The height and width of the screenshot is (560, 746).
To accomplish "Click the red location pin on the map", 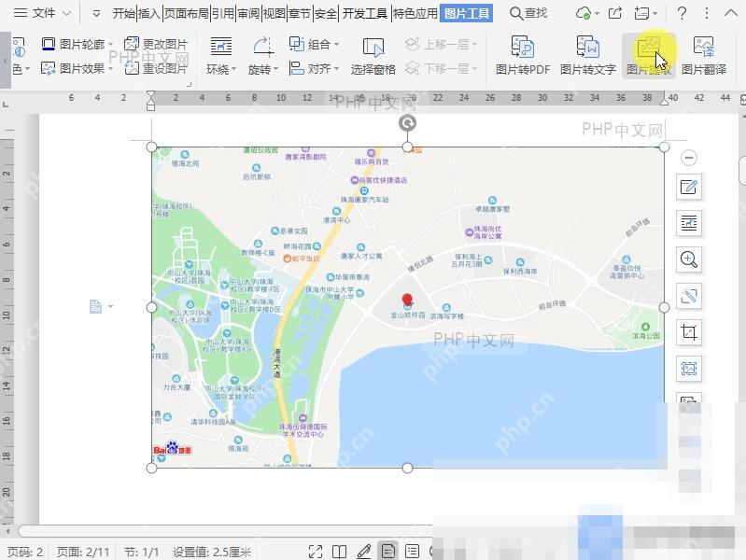I will 407,301.
